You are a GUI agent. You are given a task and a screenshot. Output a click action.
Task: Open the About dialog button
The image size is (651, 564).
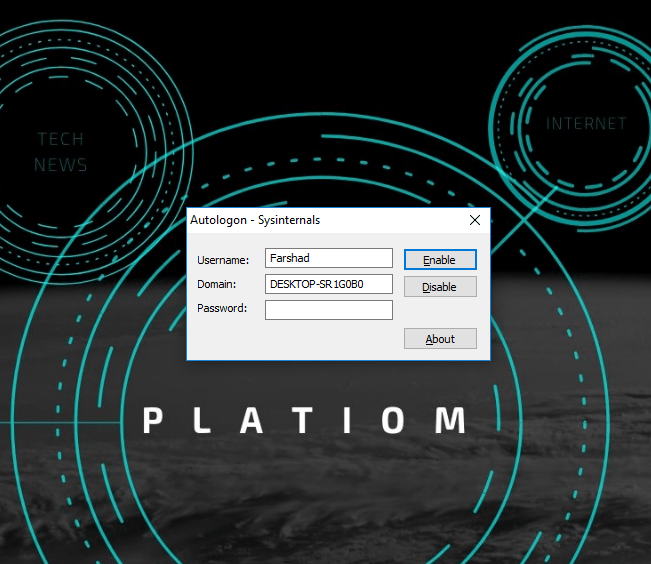440,339
